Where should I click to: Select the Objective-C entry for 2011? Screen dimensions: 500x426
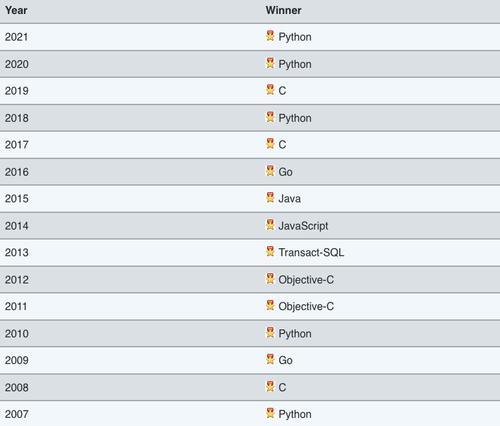(306, 306)
